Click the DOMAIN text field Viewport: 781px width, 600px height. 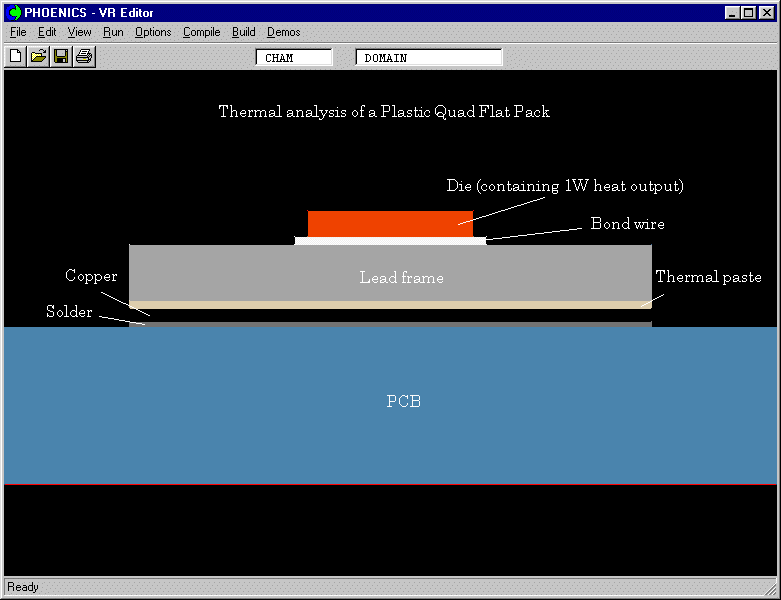tap(428, 58)
